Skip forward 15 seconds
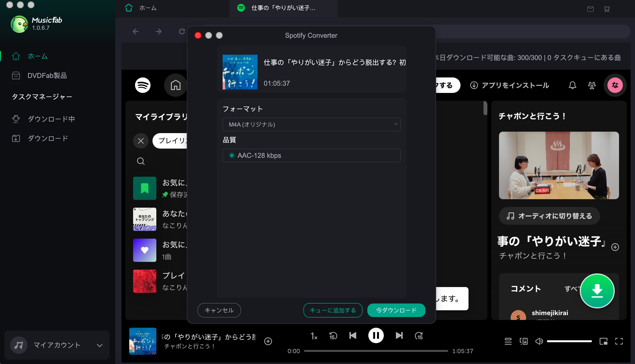 point(419,336)
